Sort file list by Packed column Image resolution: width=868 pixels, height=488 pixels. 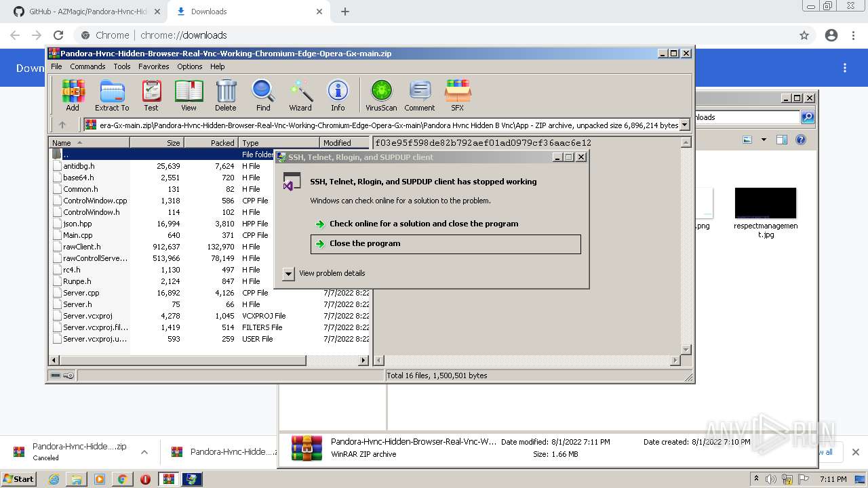pyautogui.click(x=212, y=142)
